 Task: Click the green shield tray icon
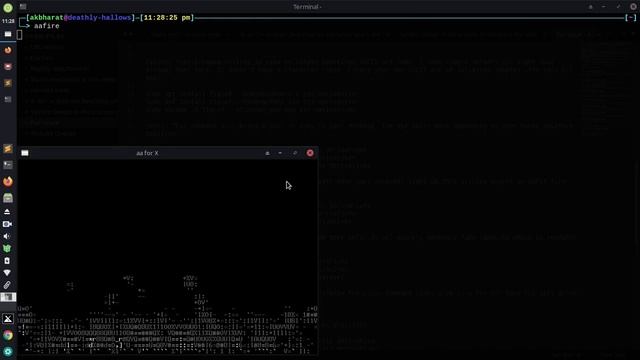click(x=7, y=248)
